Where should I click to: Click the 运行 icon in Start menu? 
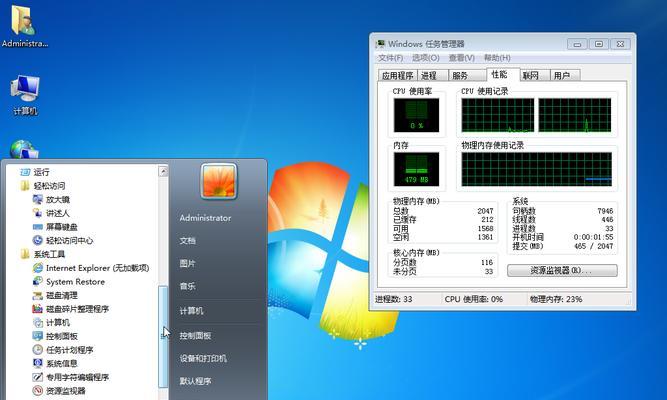point(25,172)
